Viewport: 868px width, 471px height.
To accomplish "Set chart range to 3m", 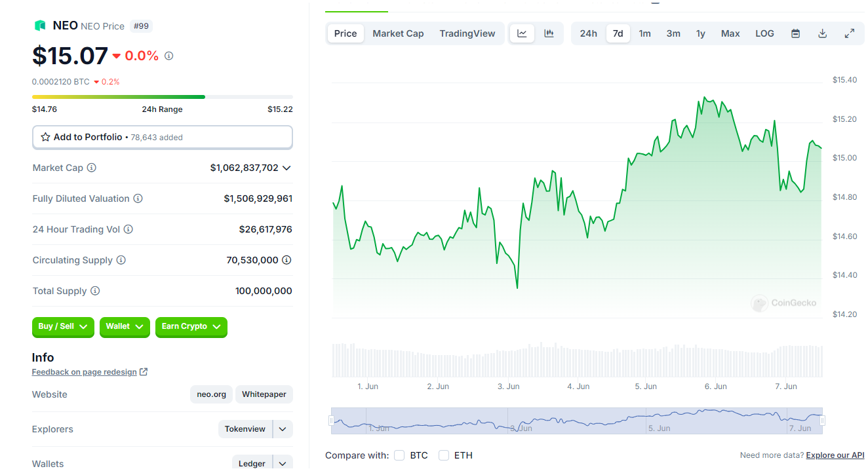I will tap(673, 33).
